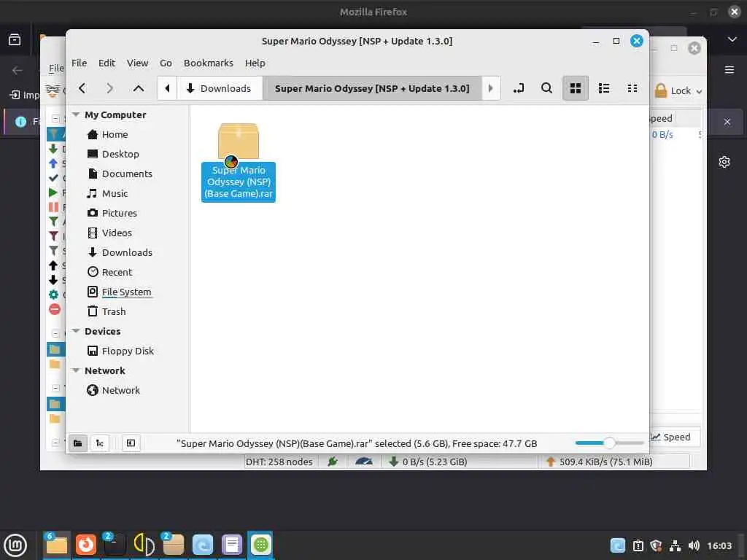The image size is (747, 560).
Task: Hide the Nemo sidebar
Action: click(131, 443)
